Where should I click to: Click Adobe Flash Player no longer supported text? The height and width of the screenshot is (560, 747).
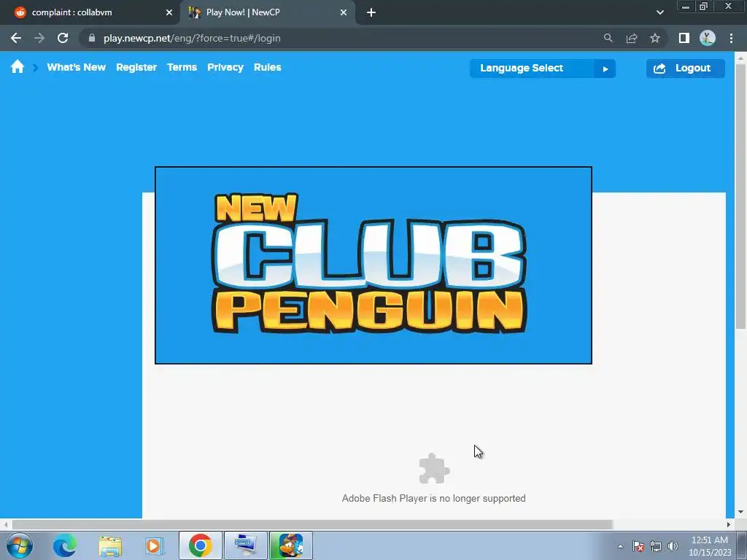433,498
